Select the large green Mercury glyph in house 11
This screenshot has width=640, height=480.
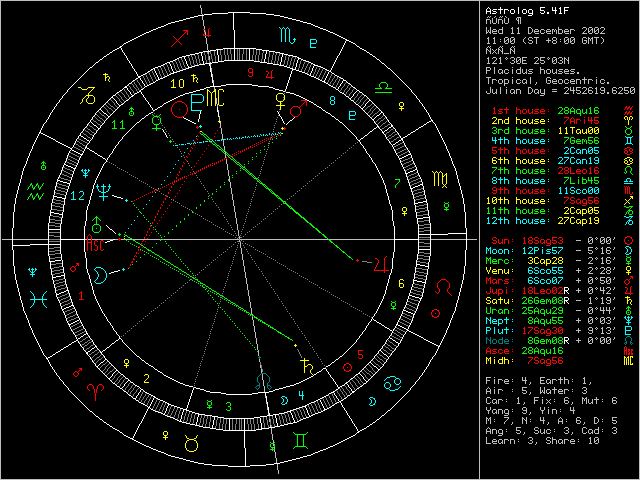click(157, 122)
